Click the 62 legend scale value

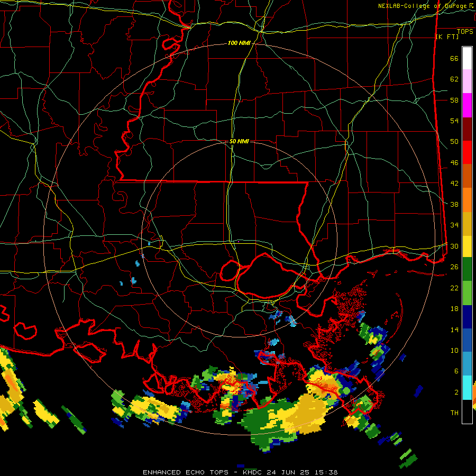pyautogui.click(x=454, y=79)
